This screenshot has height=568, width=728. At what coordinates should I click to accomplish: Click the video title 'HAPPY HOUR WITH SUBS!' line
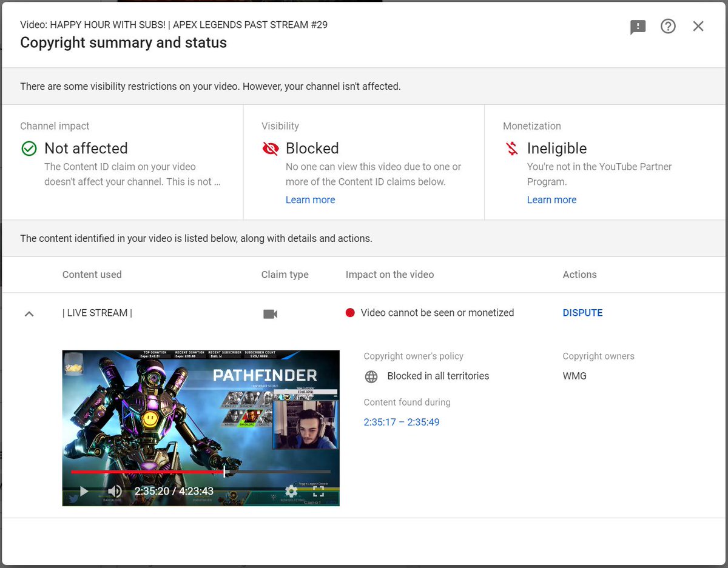click(x=174, y=25)
